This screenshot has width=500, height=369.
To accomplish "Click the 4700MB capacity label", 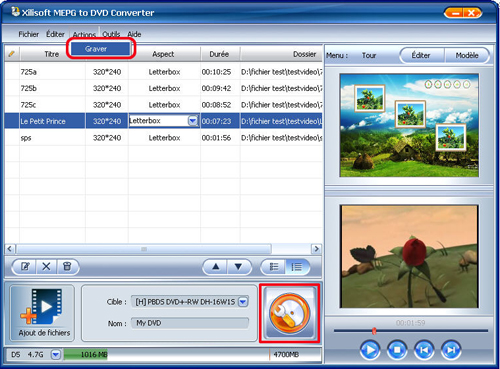I will click(286, 354).
